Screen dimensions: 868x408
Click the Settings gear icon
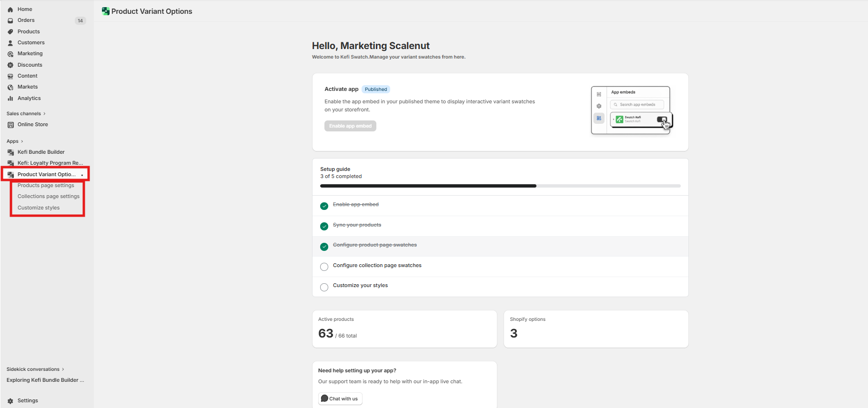click(x=10, y=401)
